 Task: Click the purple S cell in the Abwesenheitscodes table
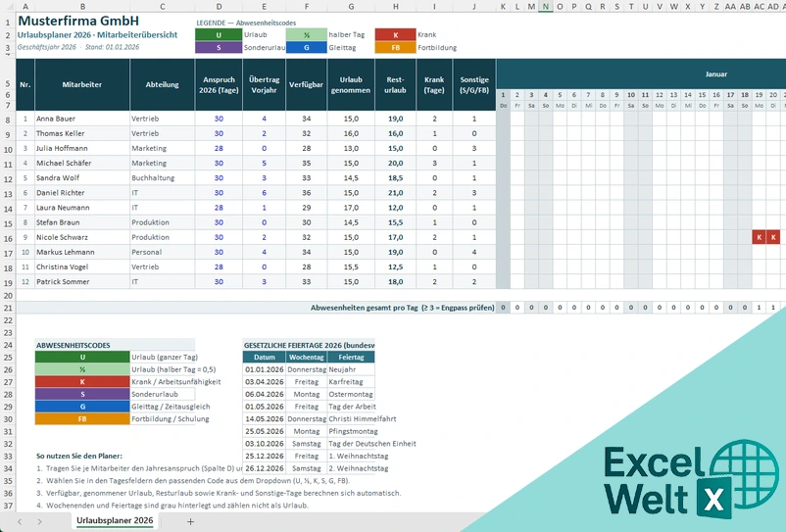click(82, 394)
